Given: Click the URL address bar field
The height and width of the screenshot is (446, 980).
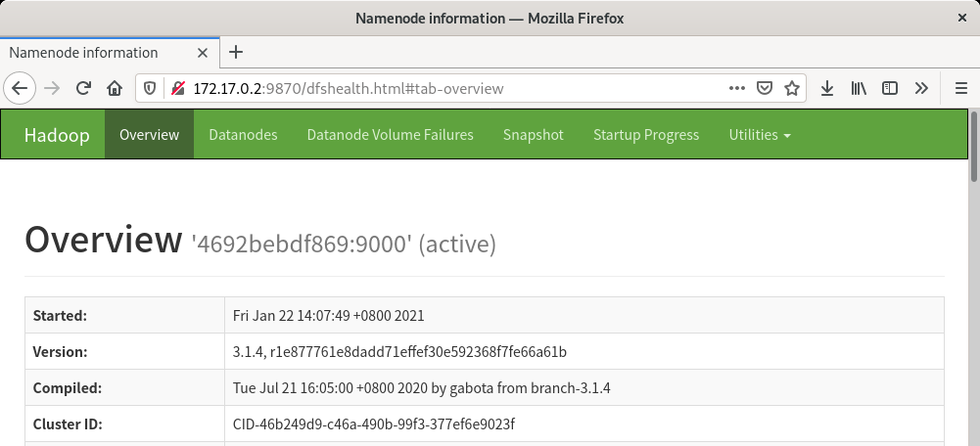Looking at the screenshot, I should pyautogui.click(x=441, y=88).
